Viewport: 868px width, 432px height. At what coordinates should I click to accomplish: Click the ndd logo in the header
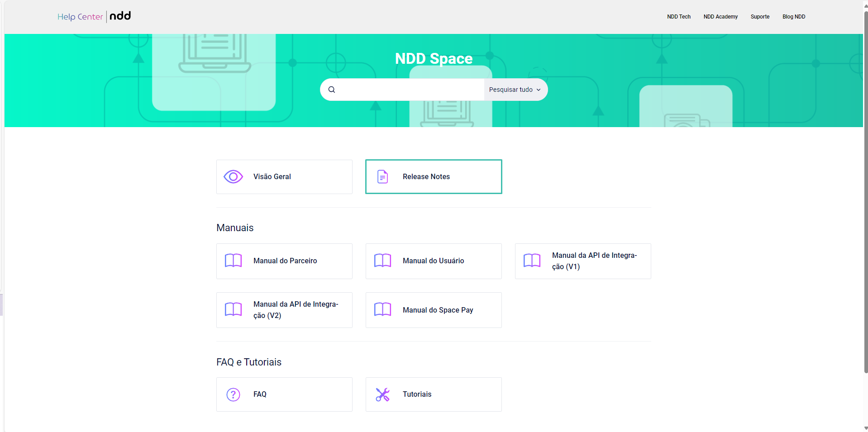coord(120,16)
